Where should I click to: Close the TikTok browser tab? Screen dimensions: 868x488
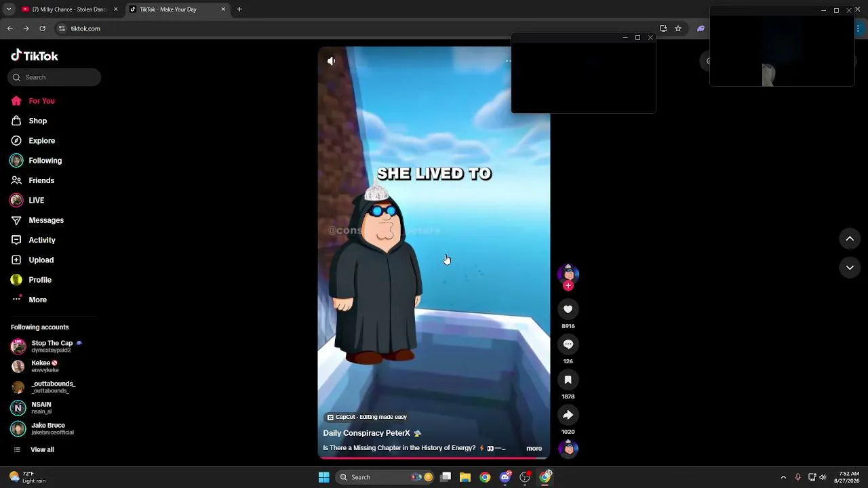click(223, 9)
